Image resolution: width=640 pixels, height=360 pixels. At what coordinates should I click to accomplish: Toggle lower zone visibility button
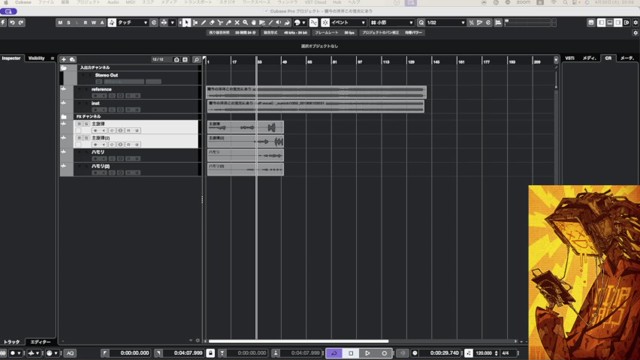coord(610,22)
